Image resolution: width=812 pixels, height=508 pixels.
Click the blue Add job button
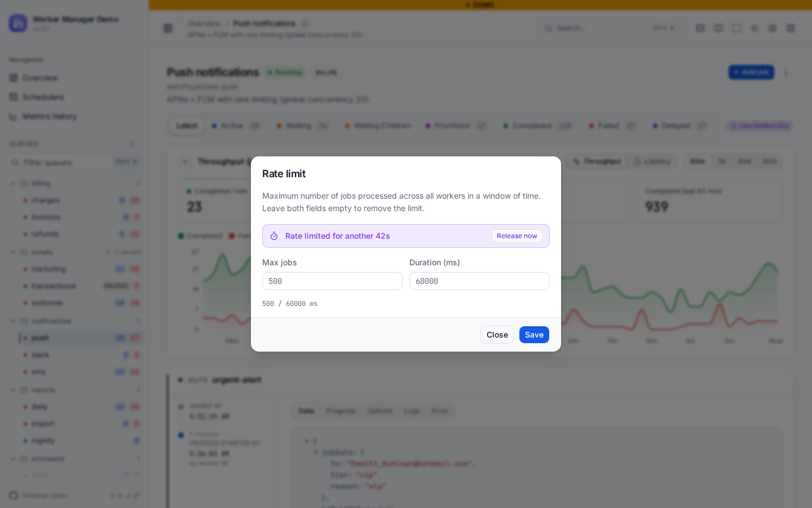[751, 72]
